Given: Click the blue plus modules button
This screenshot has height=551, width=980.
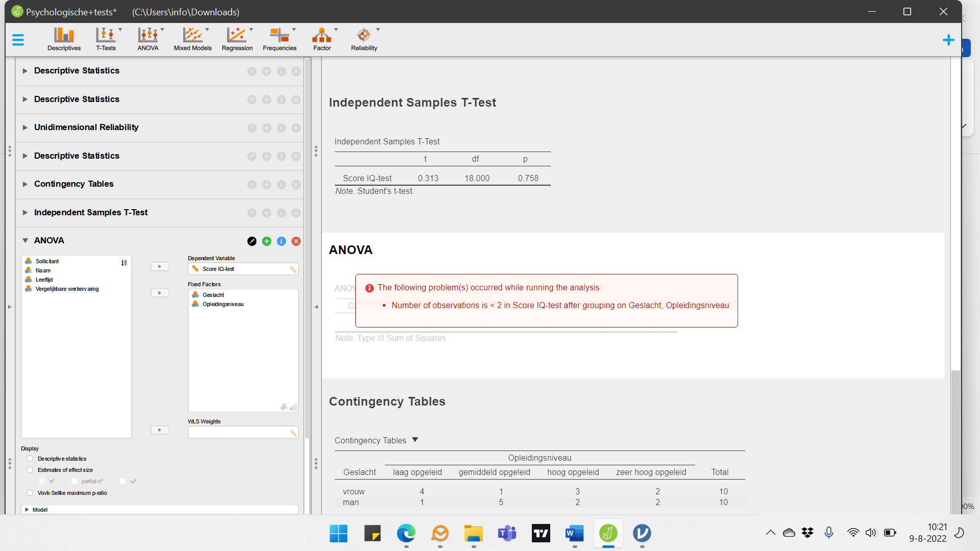Looking at the screenshot, I should coord(948,40).
